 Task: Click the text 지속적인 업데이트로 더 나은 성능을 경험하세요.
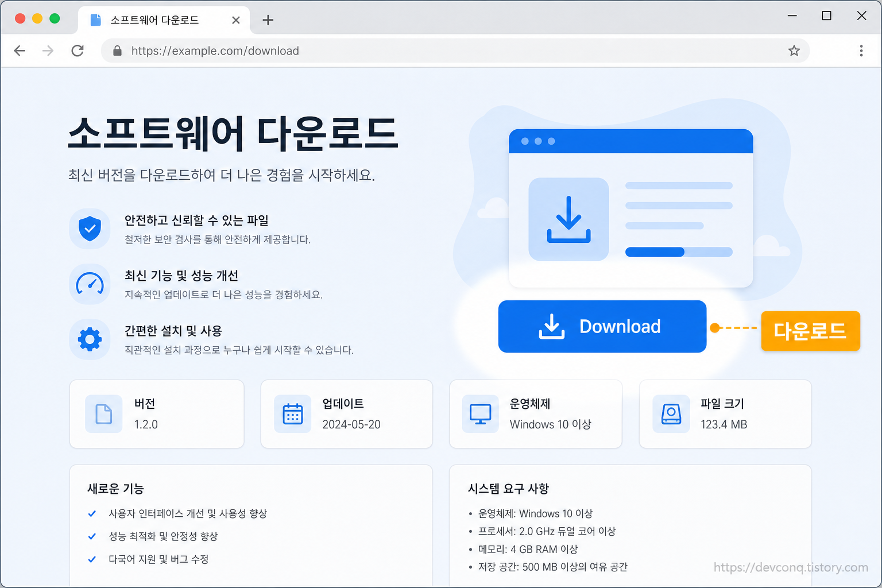(223, 295)
